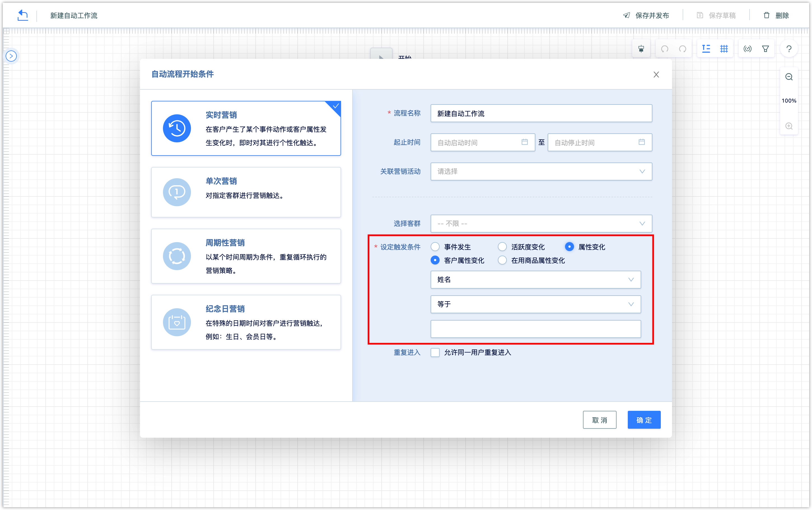Image resolution: width=812 pixels, height=510 pixels.
Task: Click the save icon beside 保存草稿
Action: click(700, 15)
